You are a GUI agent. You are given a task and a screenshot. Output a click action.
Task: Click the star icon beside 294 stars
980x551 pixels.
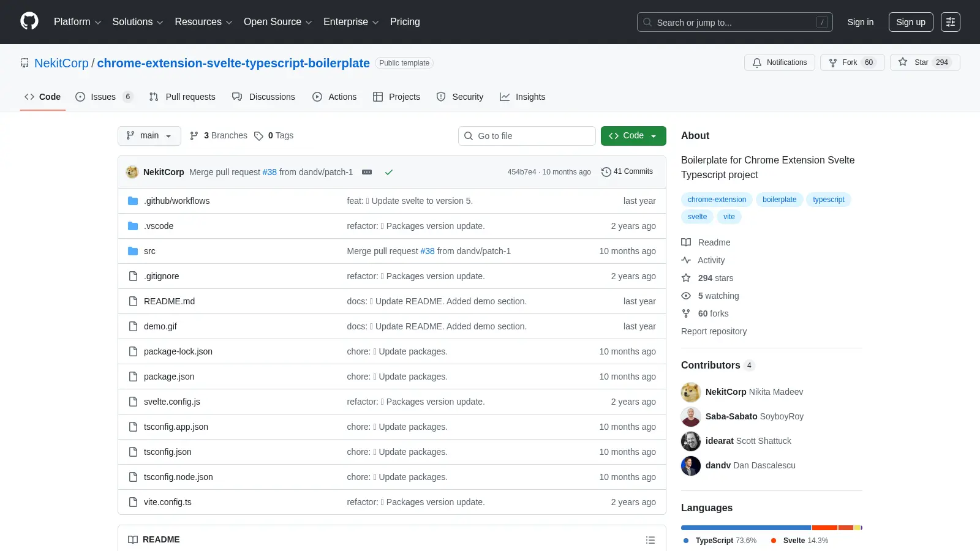[x=686, y=278]
